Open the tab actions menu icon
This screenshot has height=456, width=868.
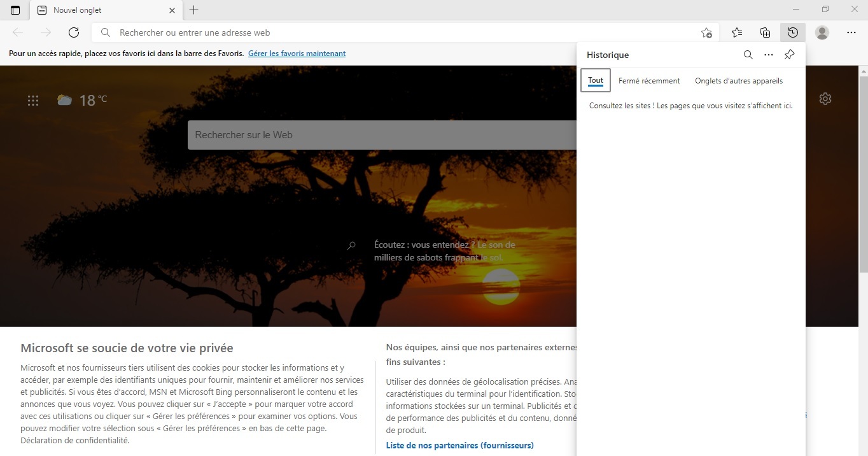coord(15,10)
